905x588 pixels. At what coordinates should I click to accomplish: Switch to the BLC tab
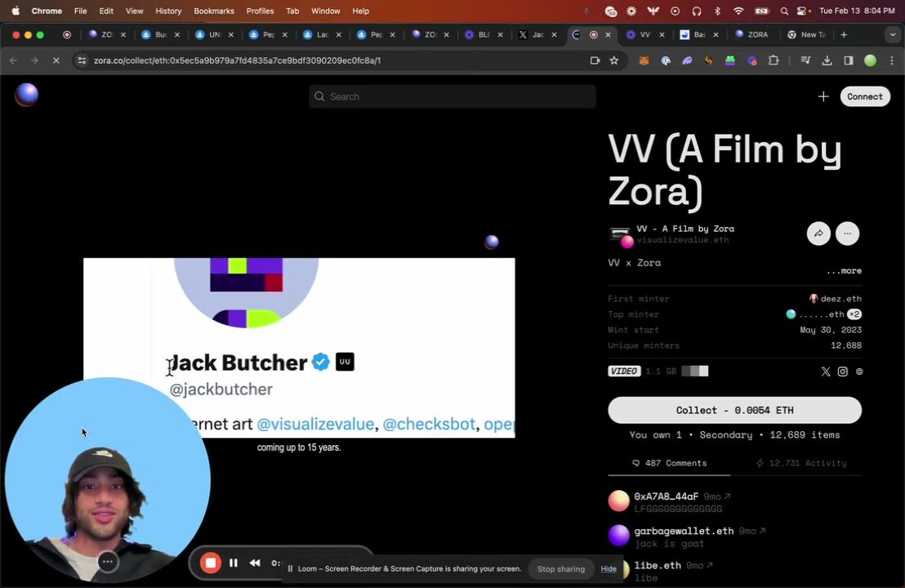tap(483, 34)
